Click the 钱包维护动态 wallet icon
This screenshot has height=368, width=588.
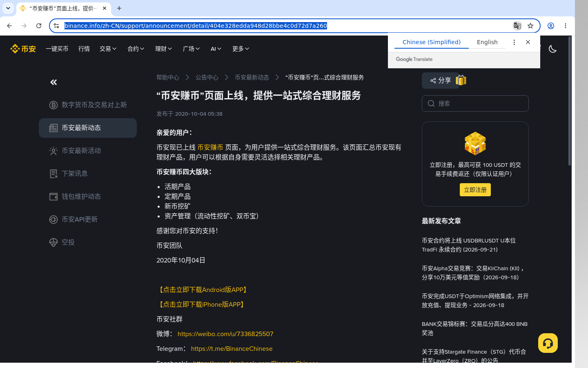click(x=53, y=197)
